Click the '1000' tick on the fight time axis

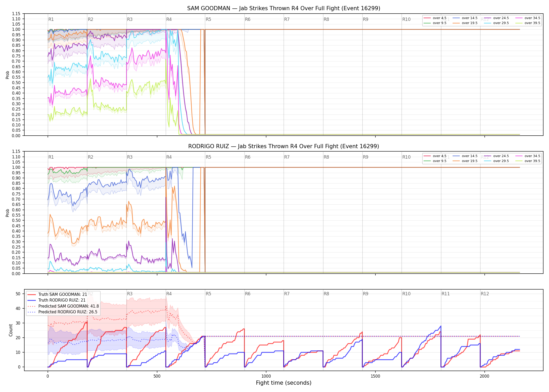[266, 376]
